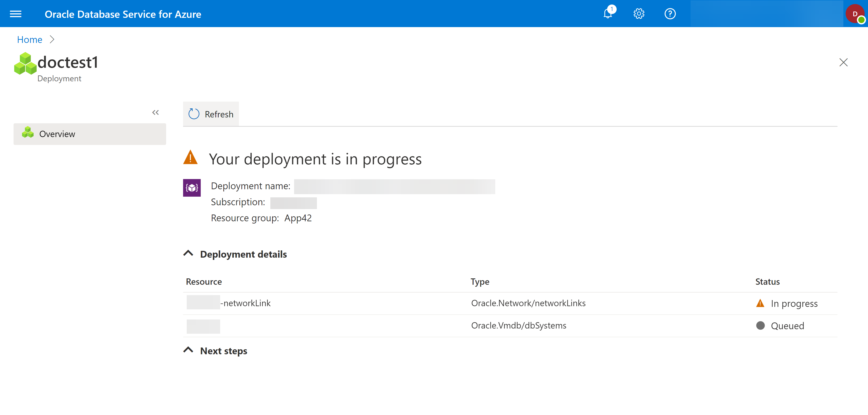Click the redacted Deployment name value
868x415 pixels.
[395, 187]
